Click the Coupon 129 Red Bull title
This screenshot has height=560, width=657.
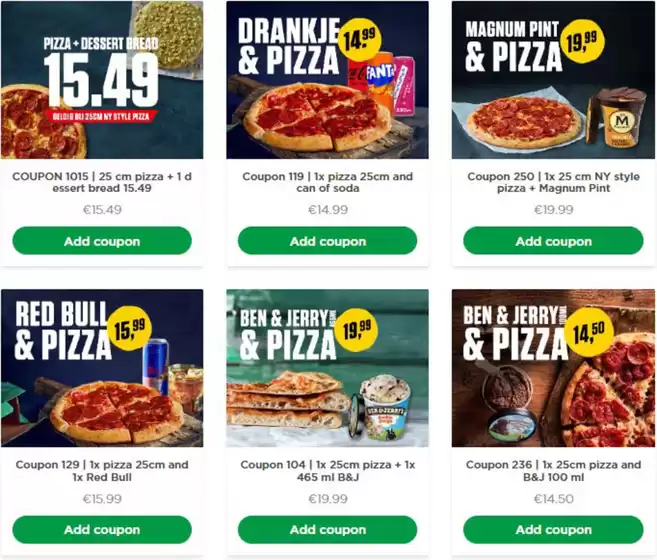pyautogui.click(x=102, y=471)
